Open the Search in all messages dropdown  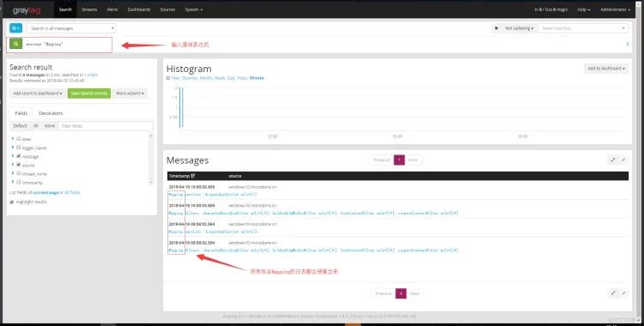71,28
